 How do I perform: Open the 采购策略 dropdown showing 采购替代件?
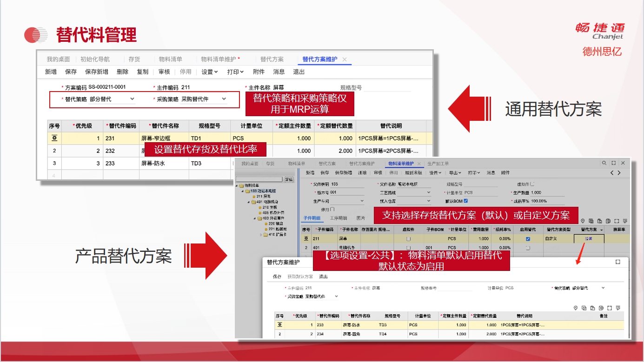tap(224, 99)
